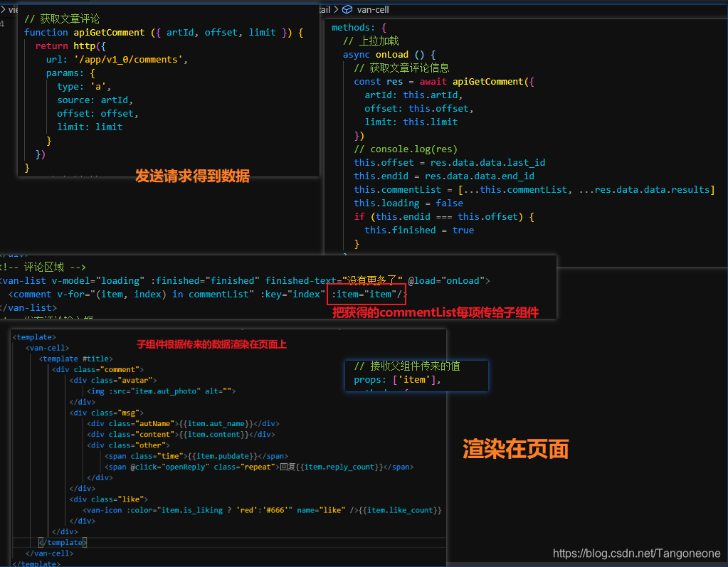Click the 'artId: this.artId,' line
Viewport: 728px width, 567px height.
[413, 95]
